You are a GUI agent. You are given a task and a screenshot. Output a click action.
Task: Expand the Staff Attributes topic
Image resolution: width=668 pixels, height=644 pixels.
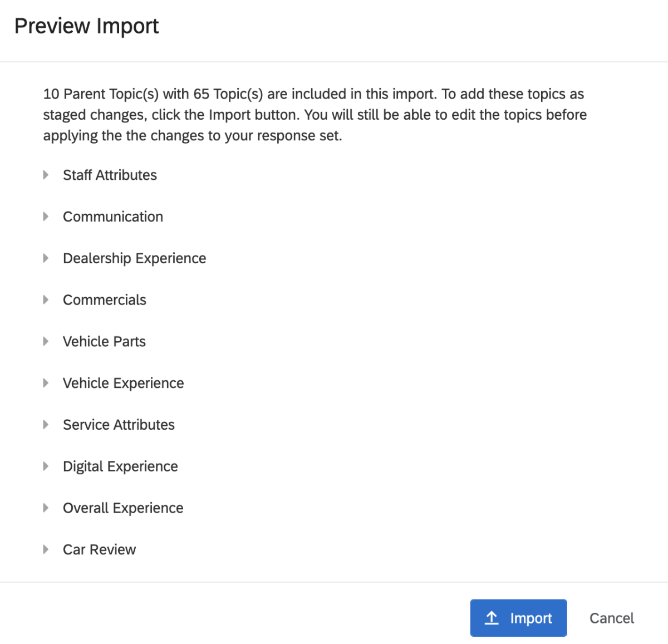[46, 174]
